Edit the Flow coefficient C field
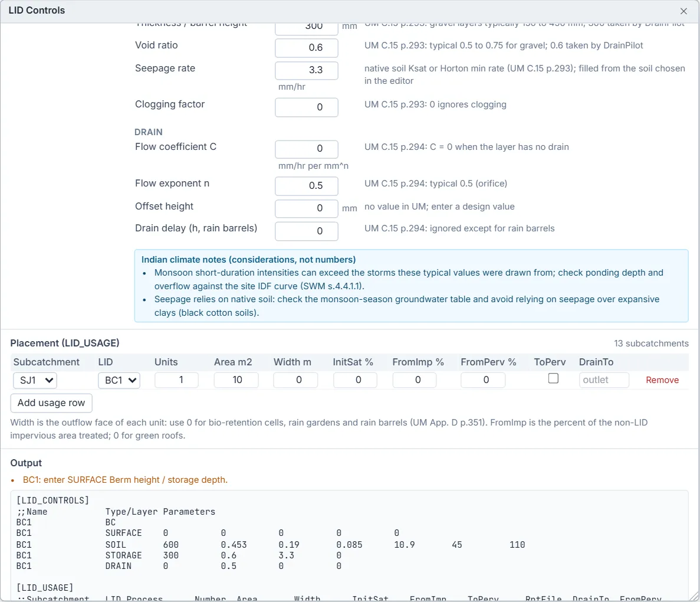 tap(306, 149)
